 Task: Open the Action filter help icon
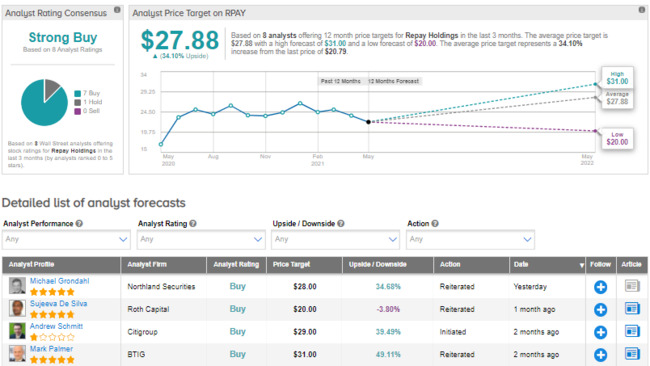pyautogui.click(x=435, y=223)
